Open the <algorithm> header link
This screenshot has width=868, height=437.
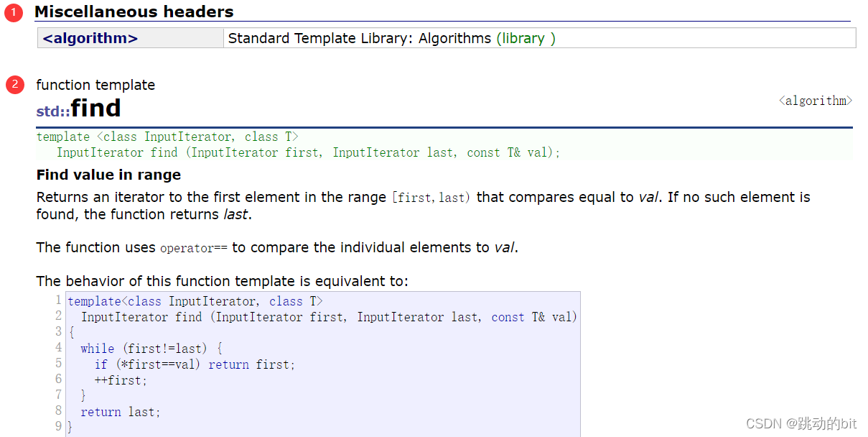pyautogui.click(x=90, y=38)
